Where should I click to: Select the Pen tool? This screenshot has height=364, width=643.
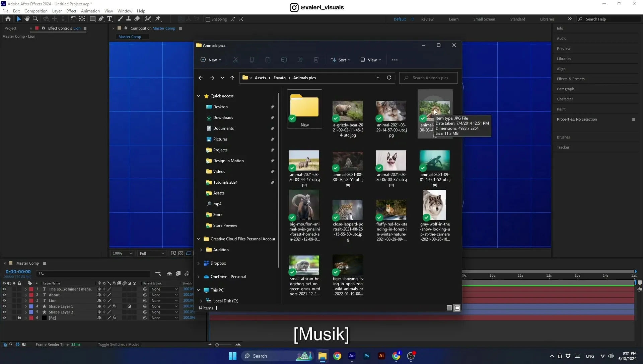point(101,19)
